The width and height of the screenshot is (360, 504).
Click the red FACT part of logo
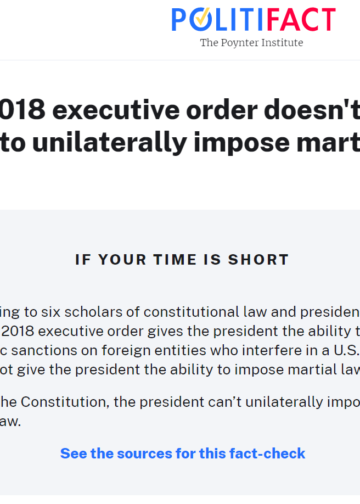pyautogui.click(x=301, y=19)
